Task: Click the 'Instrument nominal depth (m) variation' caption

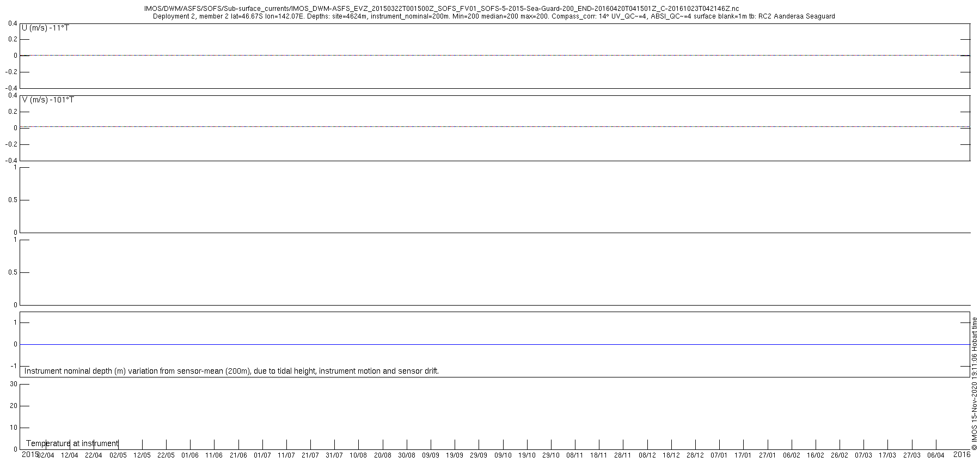Action: [232, 371]
